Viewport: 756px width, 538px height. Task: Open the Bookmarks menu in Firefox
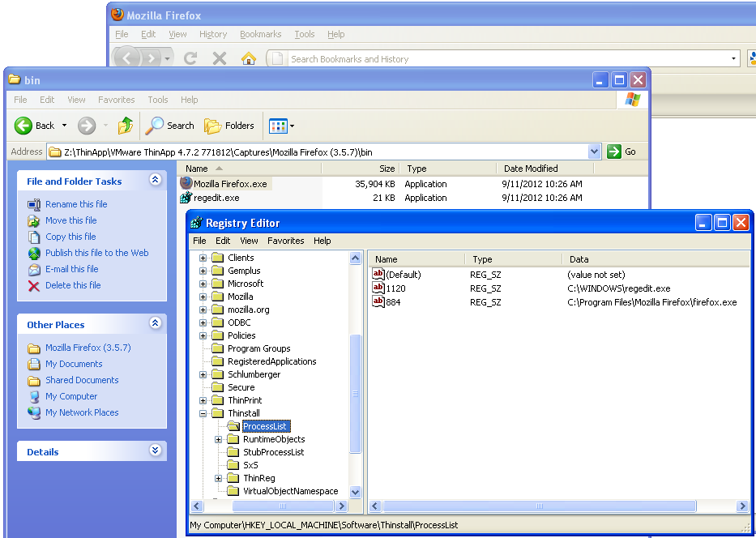tap(260, 34)
